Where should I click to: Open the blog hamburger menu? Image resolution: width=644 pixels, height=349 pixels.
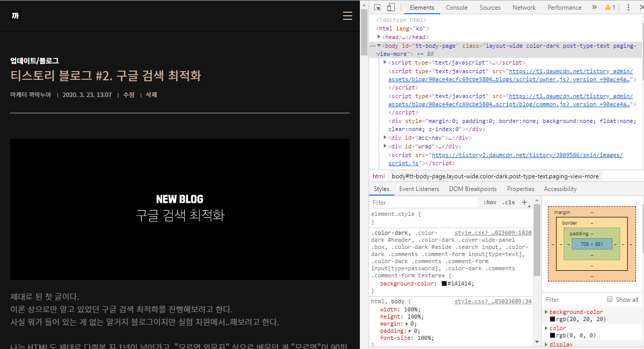pyautogui.click(x=348, y=16)
